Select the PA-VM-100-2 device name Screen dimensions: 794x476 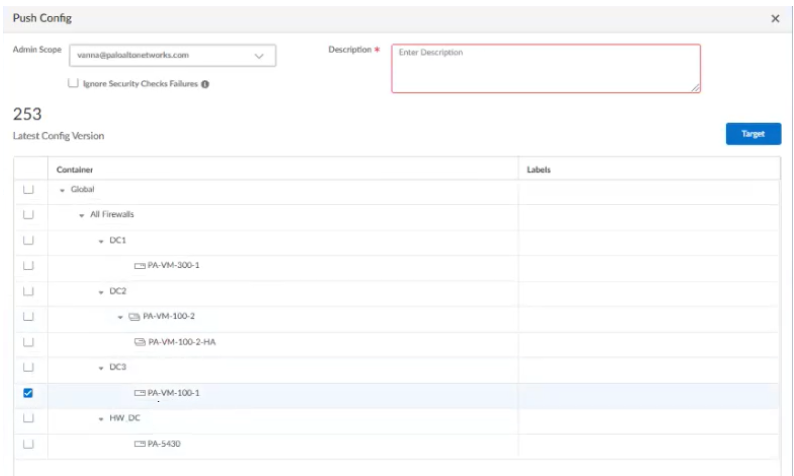(x=169, y=316)
